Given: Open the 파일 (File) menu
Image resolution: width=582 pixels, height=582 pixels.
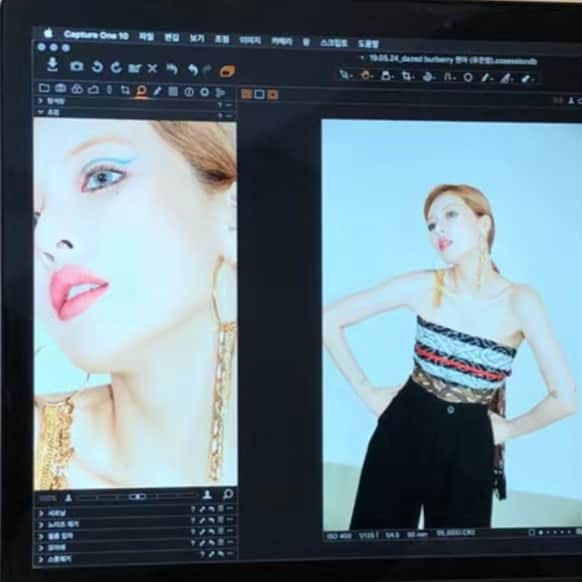Looking at the screenshot, I should (x=146, y=36).
